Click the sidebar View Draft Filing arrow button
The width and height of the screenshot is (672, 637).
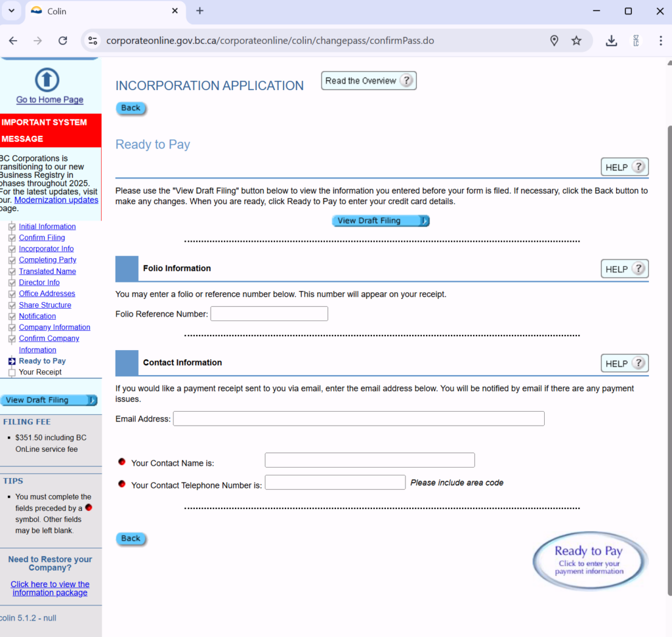49,400
